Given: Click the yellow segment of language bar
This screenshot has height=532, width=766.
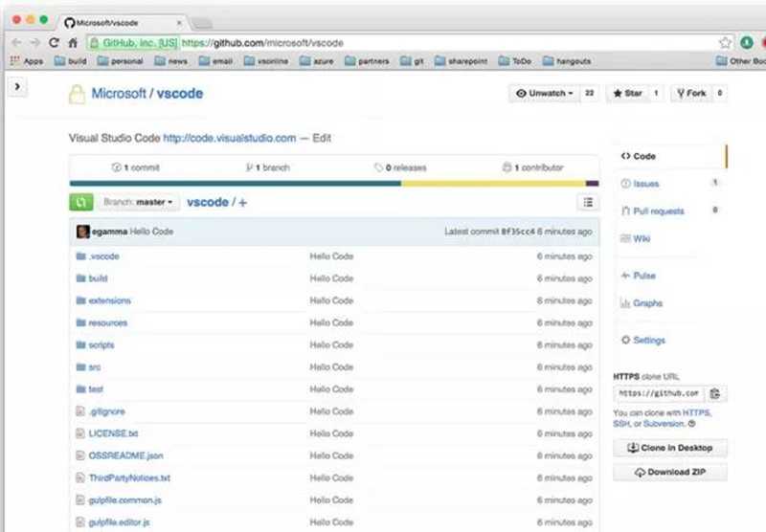Looking at the screenshot, I should pos(493,184).
